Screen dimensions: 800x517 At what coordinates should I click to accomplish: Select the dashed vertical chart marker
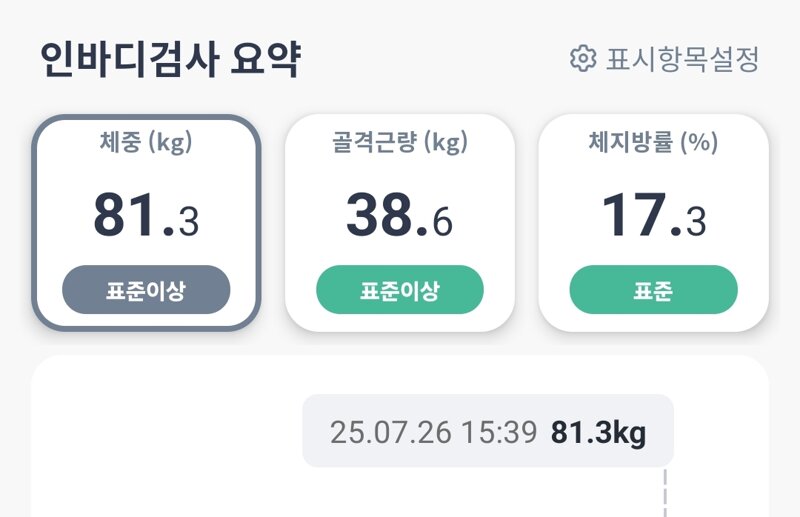click(665, 493)
